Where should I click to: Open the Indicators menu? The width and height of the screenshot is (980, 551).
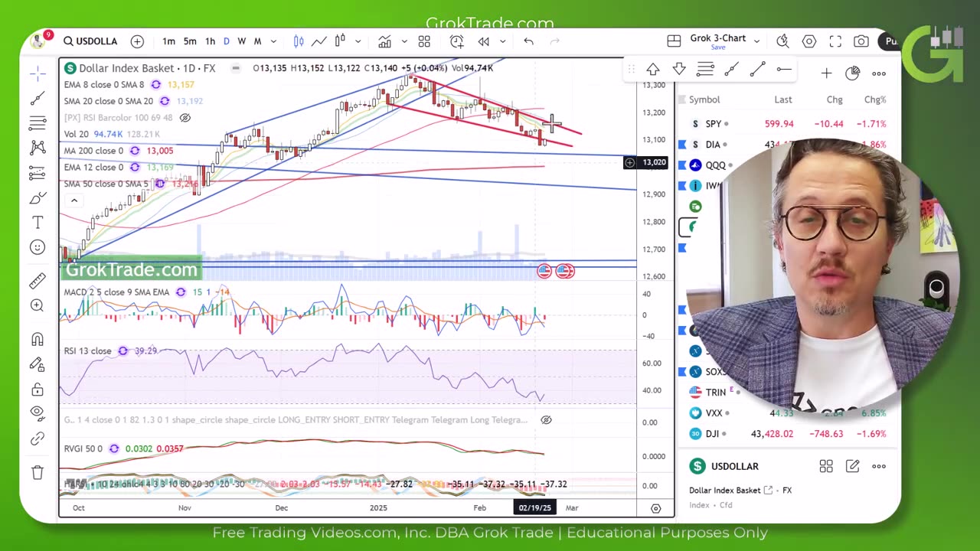pos(384,41)
